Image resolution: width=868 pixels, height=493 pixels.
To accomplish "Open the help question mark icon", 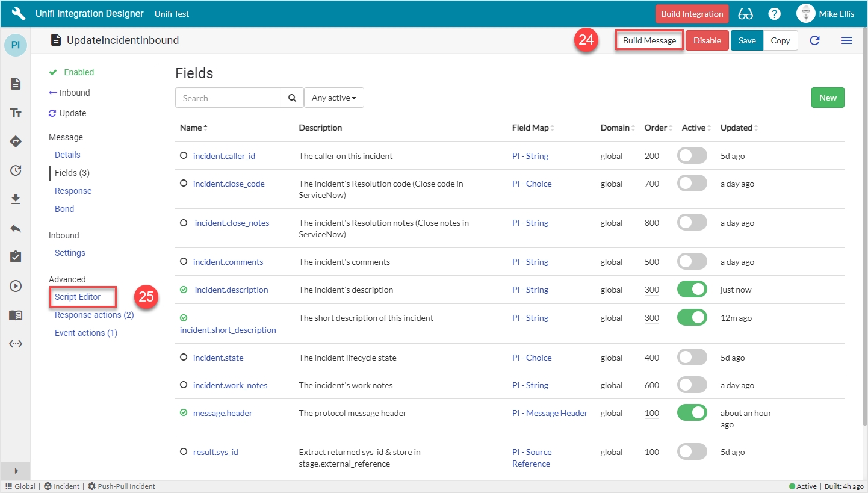I will [x=775, y=14].
